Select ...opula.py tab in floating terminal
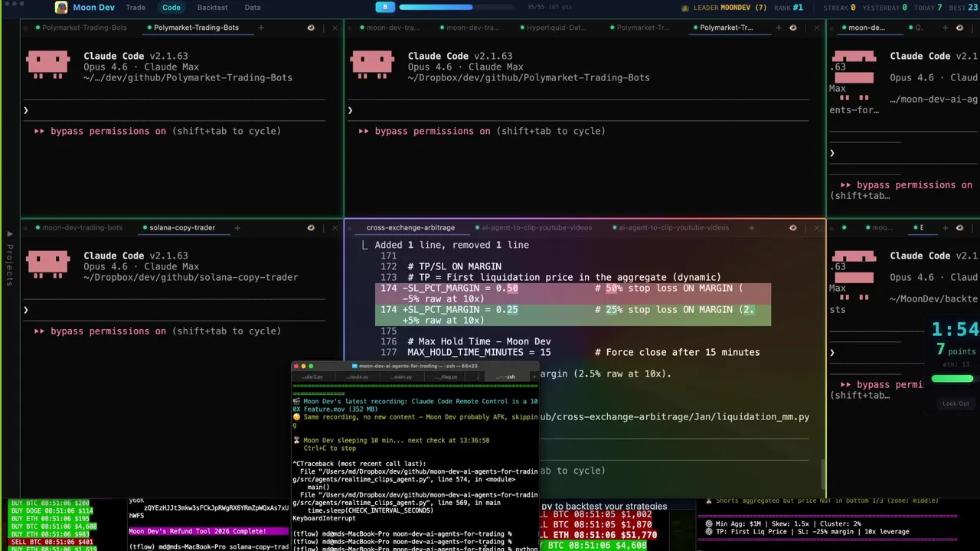The image size is (980, 551). pos(358,377)
